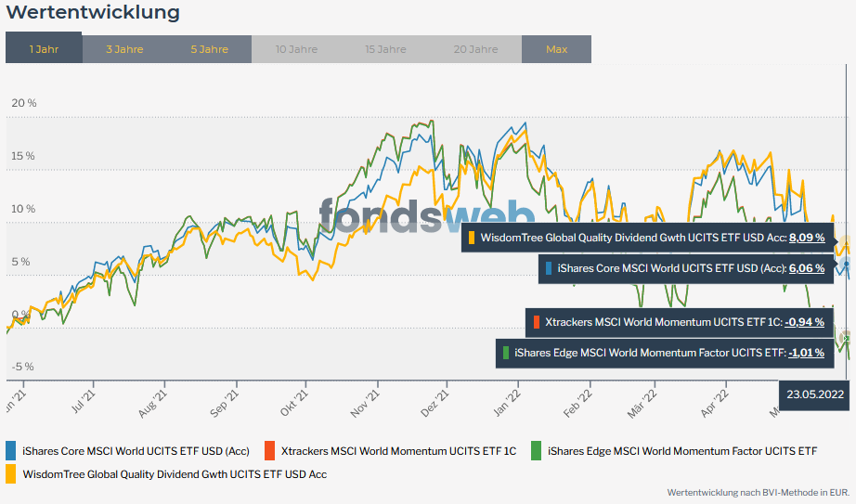Select the 1 Jahr time range tab
856x504 pixels.
pos(44,49)
